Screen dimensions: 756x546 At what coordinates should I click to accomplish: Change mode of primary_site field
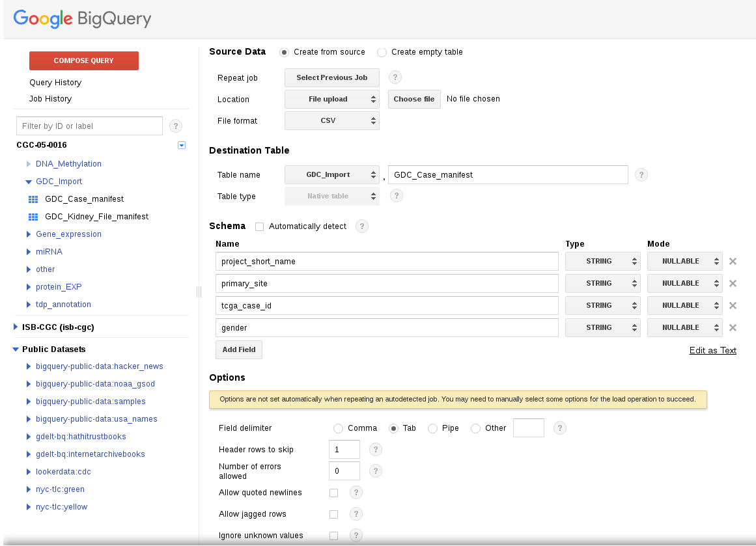(684, 283)
